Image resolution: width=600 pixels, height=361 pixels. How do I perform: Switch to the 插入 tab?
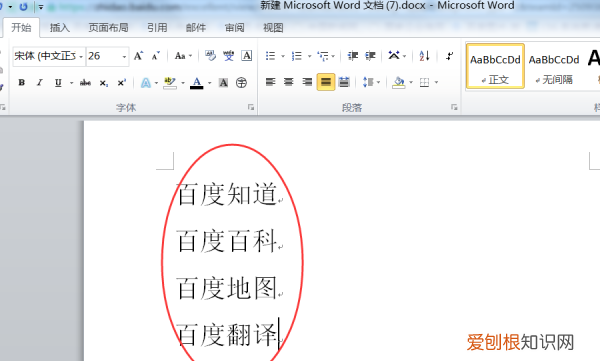[x=60, y=28]
